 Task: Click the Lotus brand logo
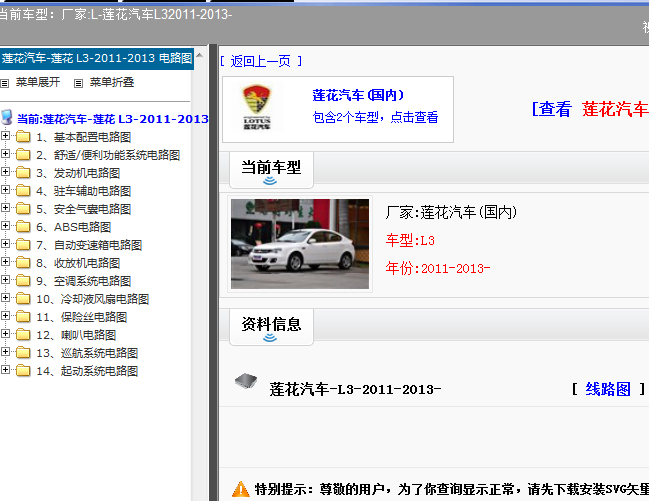point(257,107)
